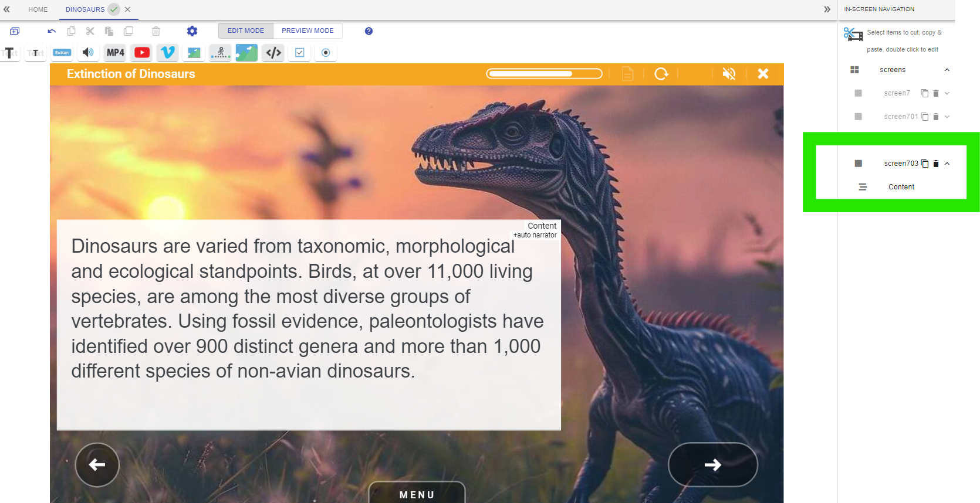Add an animation path element
Image resolution: width=980 pixels, height=503 pixels.
[x=221, y=53]
